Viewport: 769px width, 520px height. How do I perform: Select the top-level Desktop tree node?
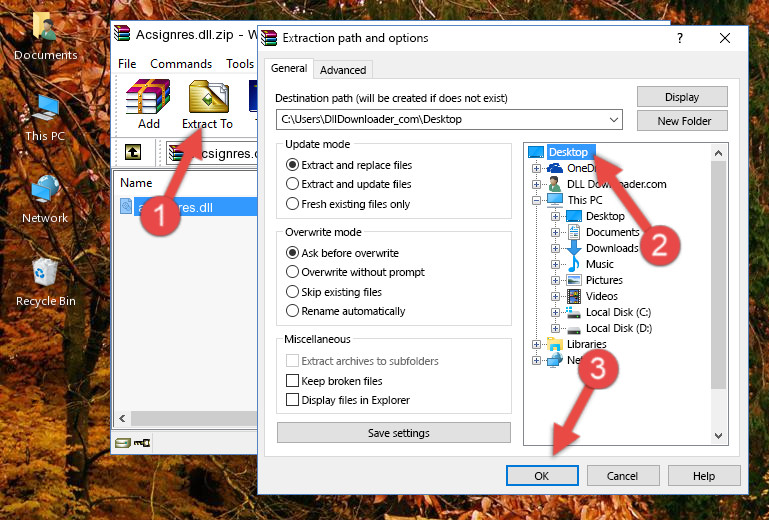pos(568,152)
